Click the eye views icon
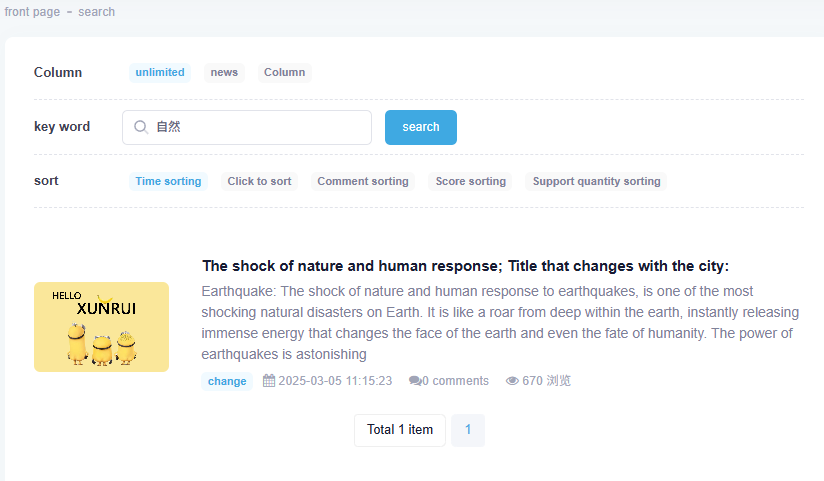 (x=512, y=381)
